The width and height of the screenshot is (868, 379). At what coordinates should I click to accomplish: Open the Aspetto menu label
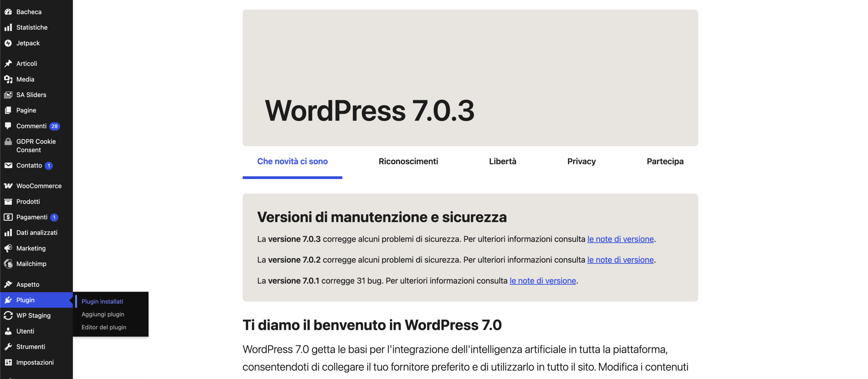click(28, 284)
